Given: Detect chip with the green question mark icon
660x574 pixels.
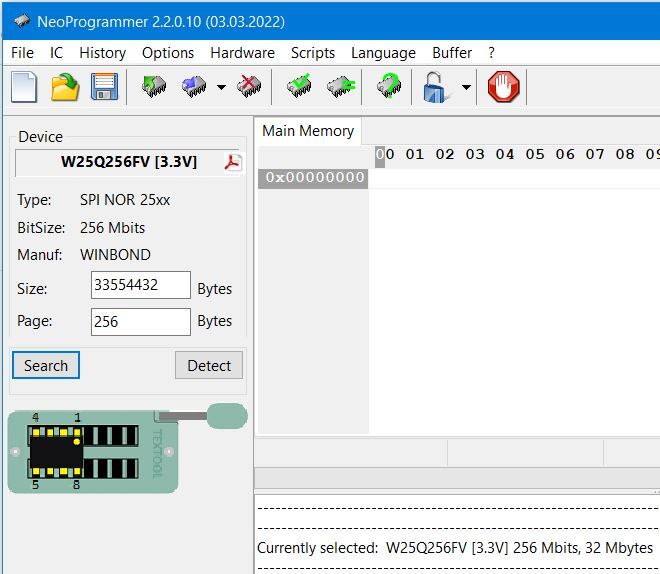Looking at the screenshot, I should (x=389, y=86).
